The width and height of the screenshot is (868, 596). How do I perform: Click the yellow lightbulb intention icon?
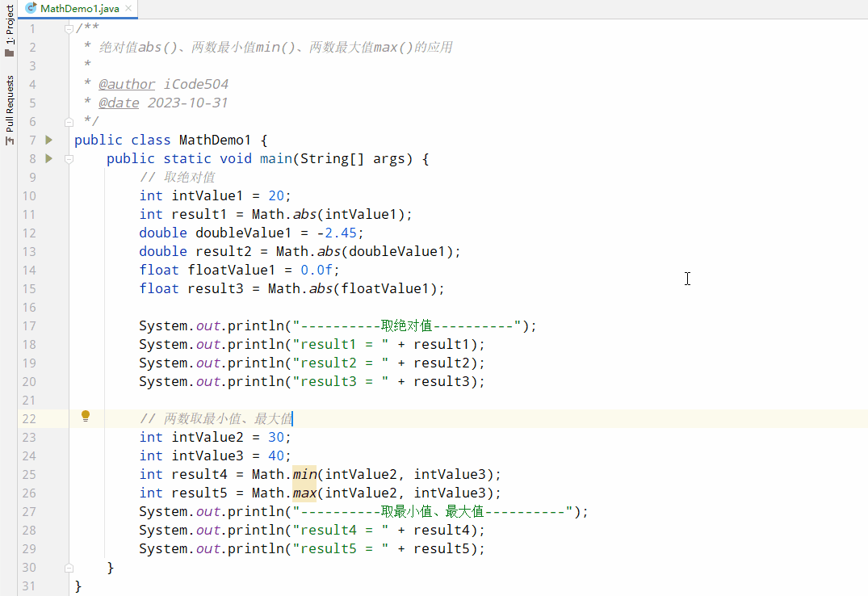(x=86, y=417)
